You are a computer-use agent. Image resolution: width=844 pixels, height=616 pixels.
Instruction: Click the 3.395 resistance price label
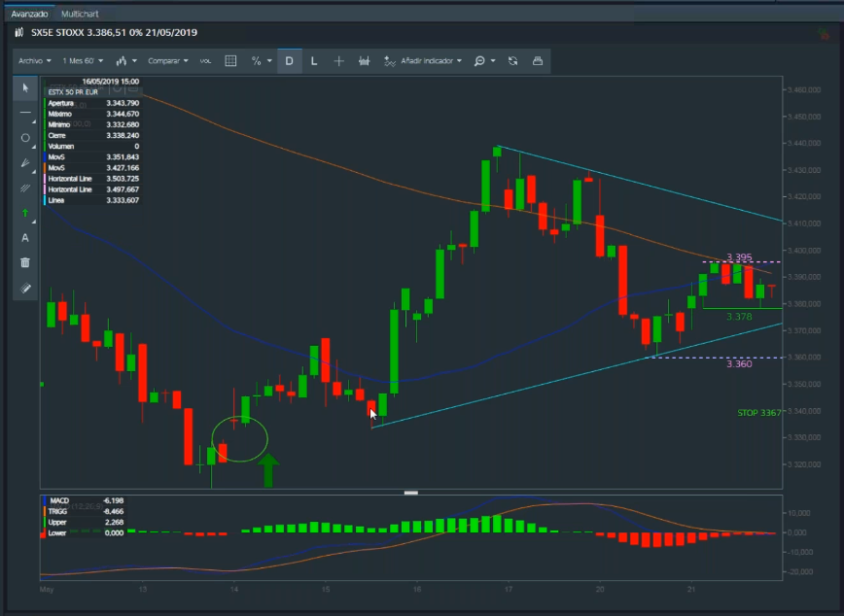point(739,257)
